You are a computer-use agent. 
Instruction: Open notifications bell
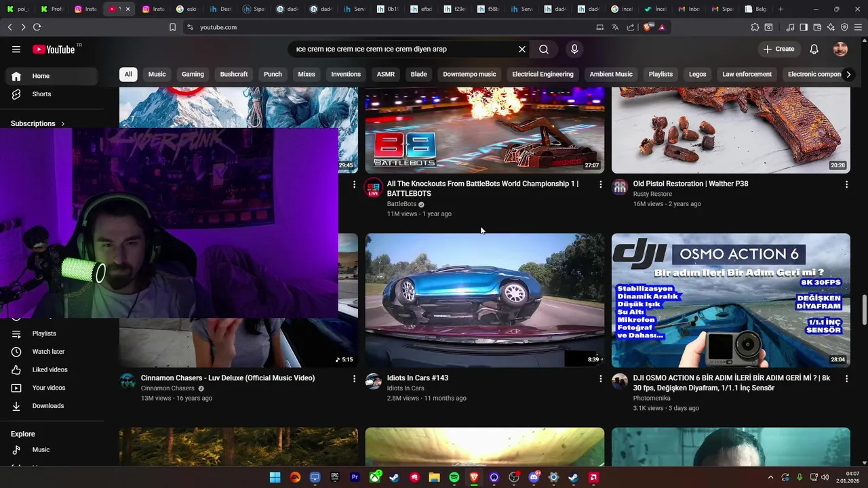814,49
